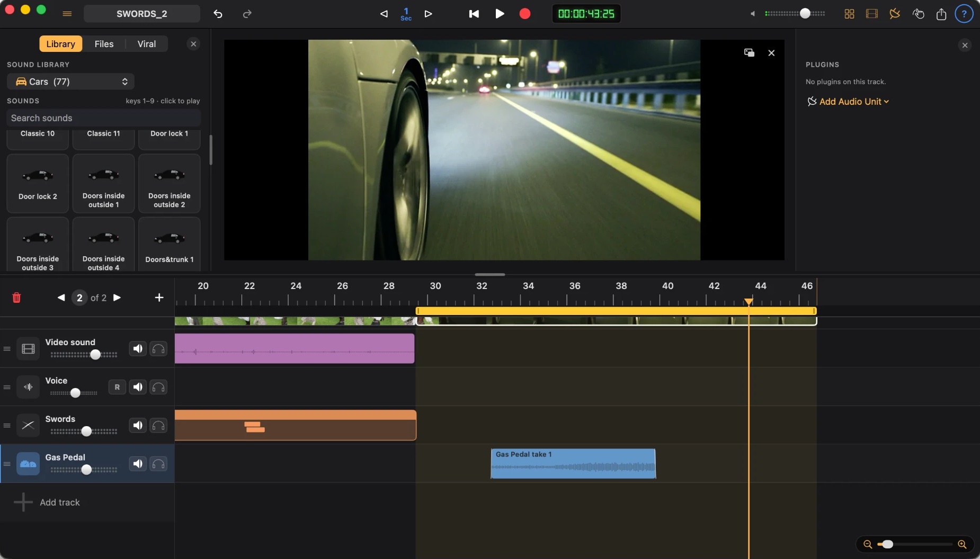Mute the Video sound track speaker
The image size is (980, 559).
[138, 349]
